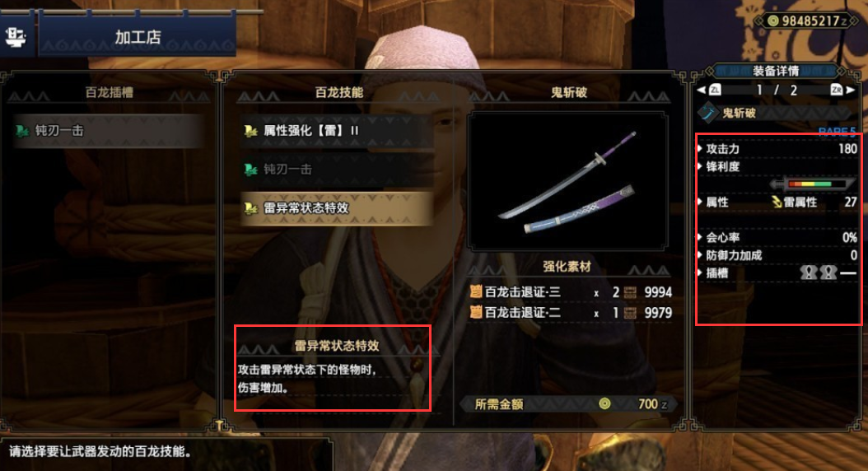Click the 鬼斩破 weapon preview image
This screenshot has height=471, width=868.
tap(568, 181)
